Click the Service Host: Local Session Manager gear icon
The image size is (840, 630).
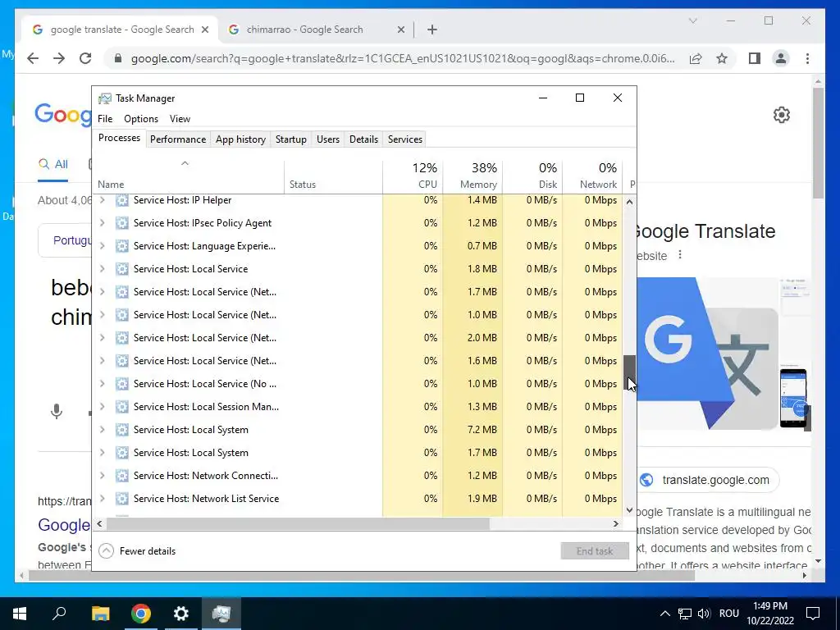(122, 407)
